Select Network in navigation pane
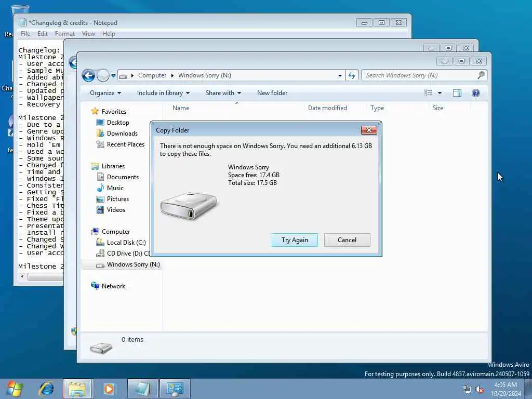The height and width of the screenshot is (399, 532). coord(113,286)
